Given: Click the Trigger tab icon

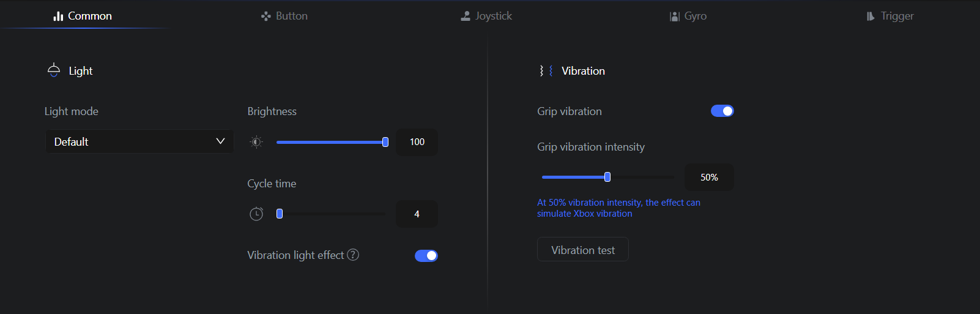Looking at the screenshot, I should 870,17.
